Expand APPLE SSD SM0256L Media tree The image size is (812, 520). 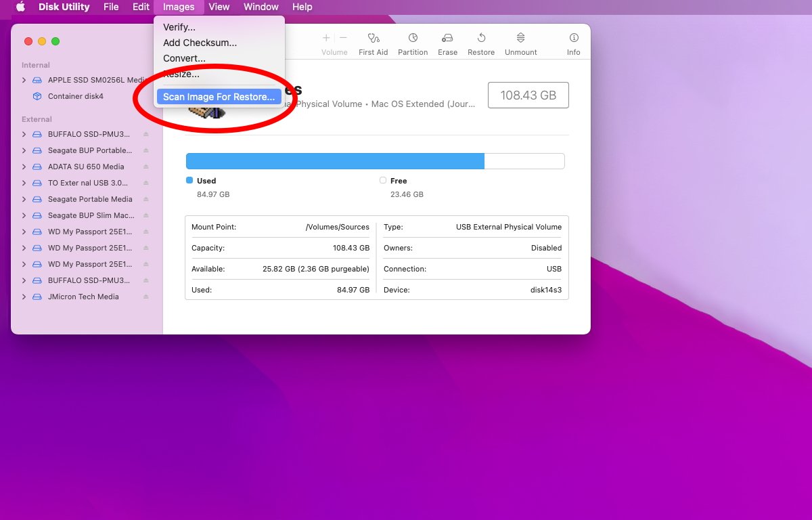coord(24,80)
